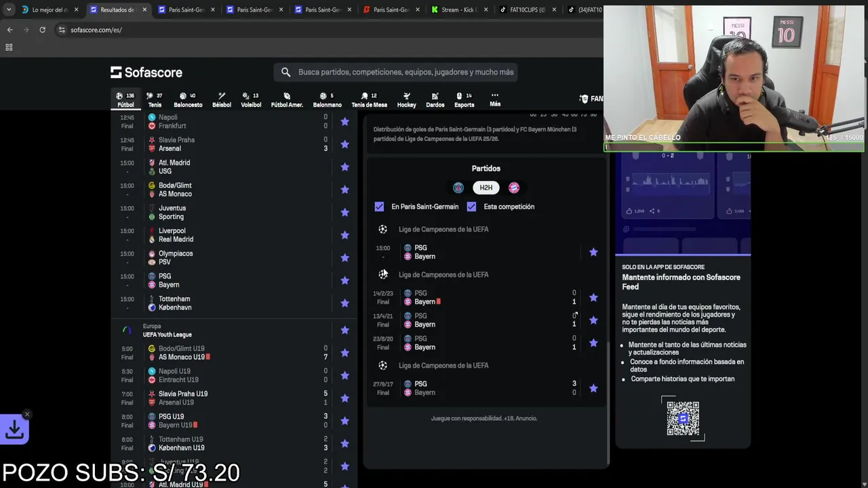Open the UEFA Youth League competition
This screenshot has height=488, width=868.
coord(167,334)
